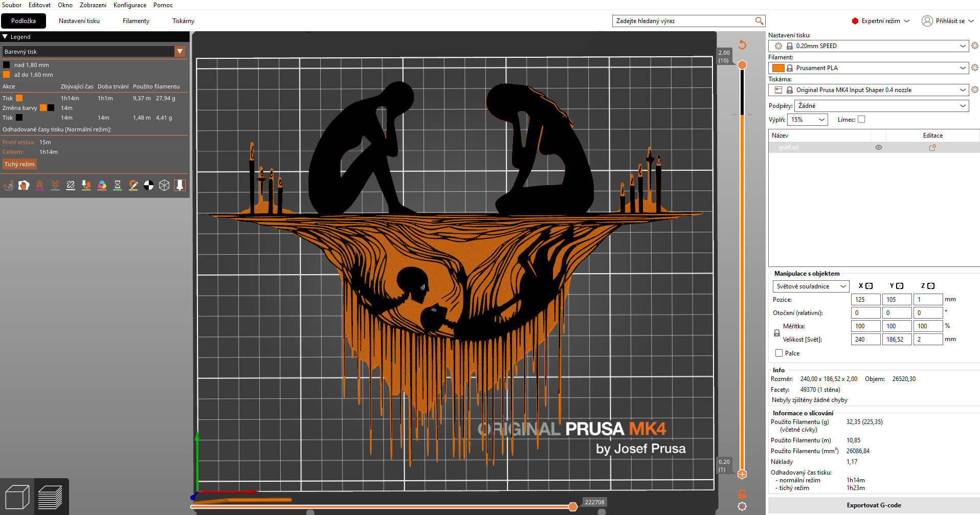Viewport: 980px width, 515px height.
Task: Check the Palce (inches) checkbox
Action: tap(779, 353)
